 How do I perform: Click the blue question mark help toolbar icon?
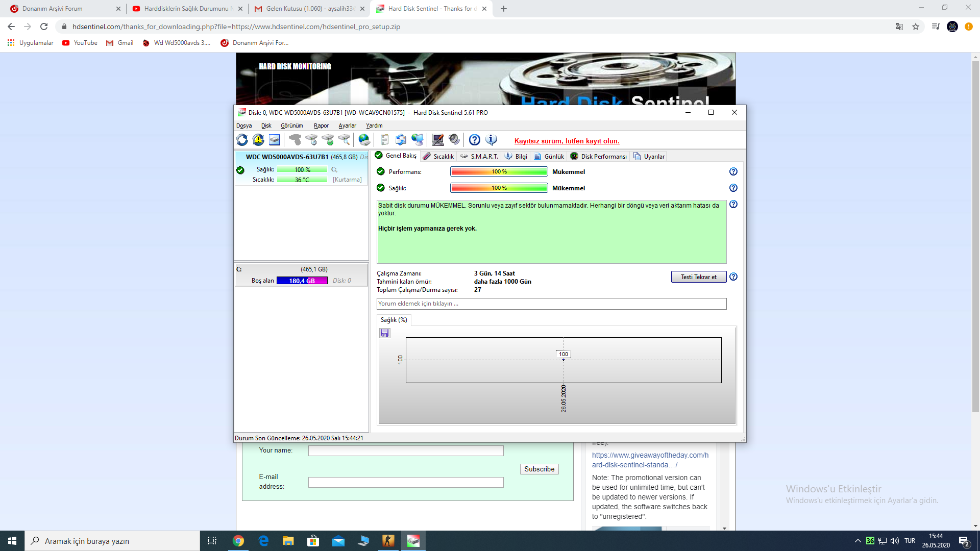tap(475, 140)
